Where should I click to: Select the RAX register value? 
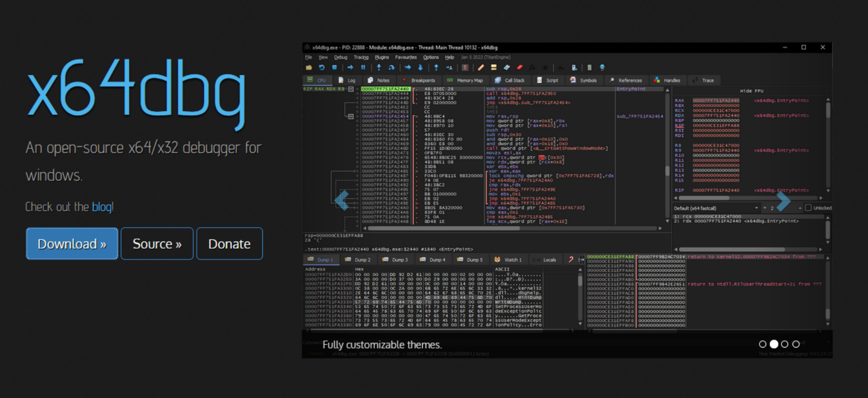tap(716, 100)
